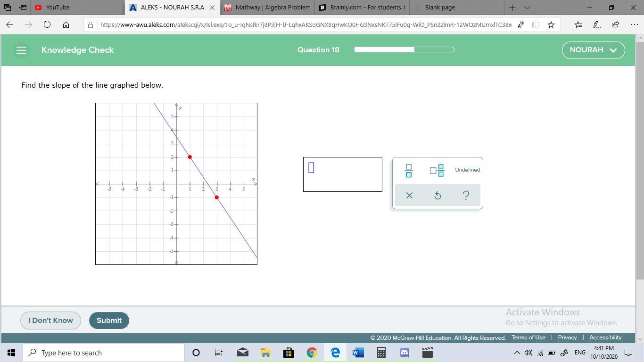Viewport: 644px width, 362px height.
Task: Switch to the Mathway tab
Action: [267, 8]
